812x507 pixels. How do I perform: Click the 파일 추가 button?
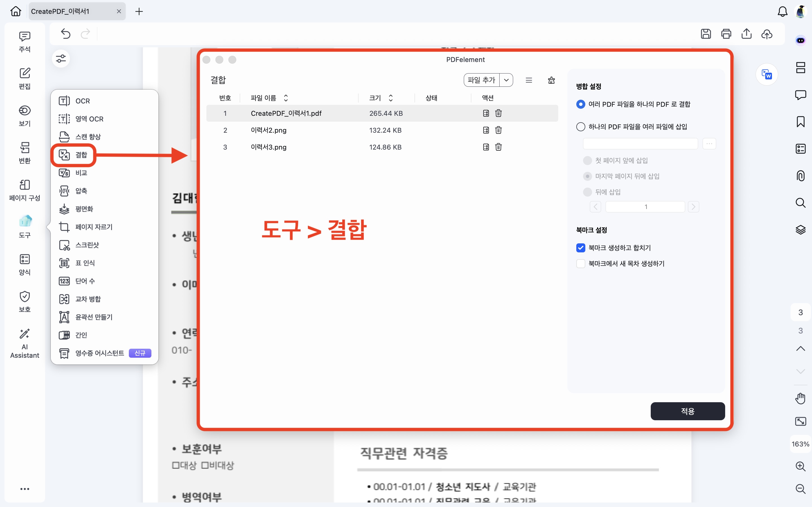(x=481, y=80)
